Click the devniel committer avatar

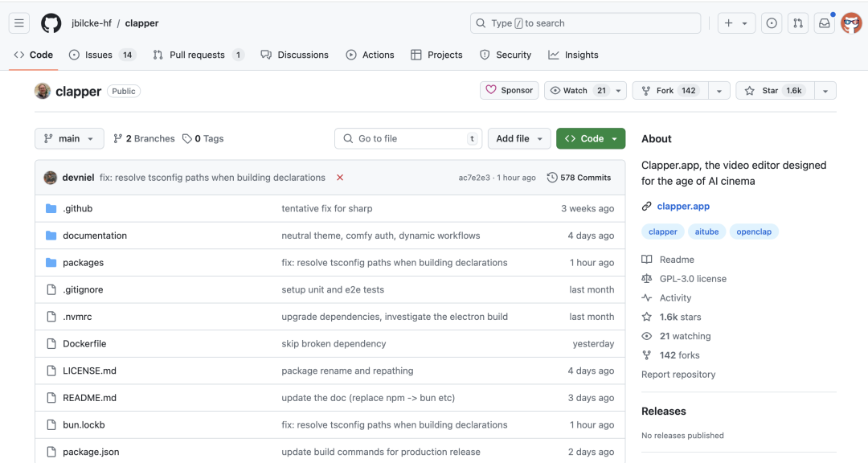(51, 178)
